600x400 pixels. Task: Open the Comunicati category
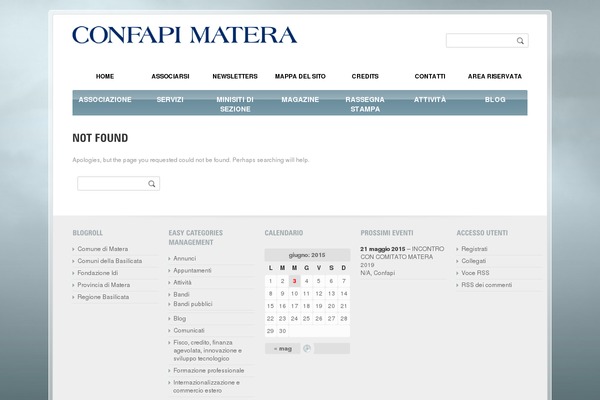pyautogui.click(x=189, y=330)
